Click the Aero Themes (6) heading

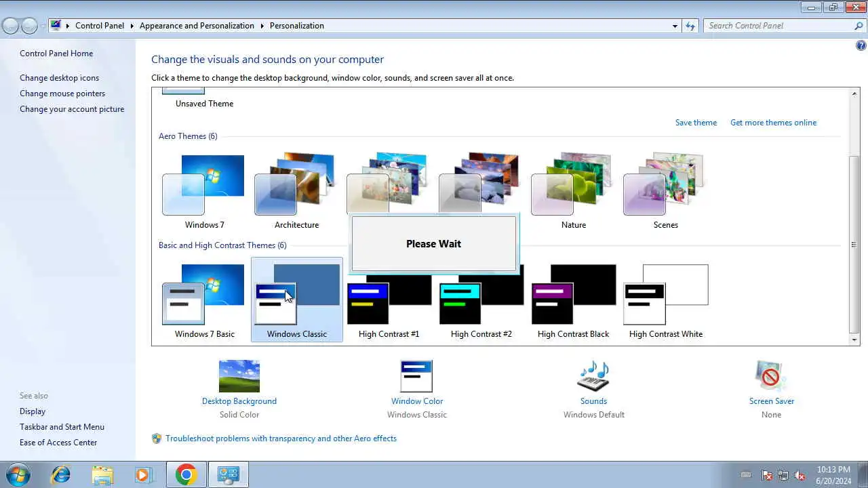[188, 136]
